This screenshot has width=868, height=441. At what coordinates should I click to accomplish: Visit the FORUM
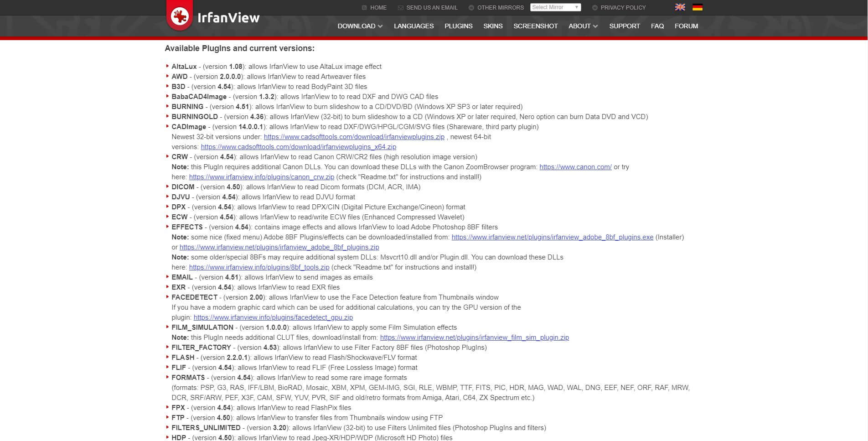click(x=686, y=26)
